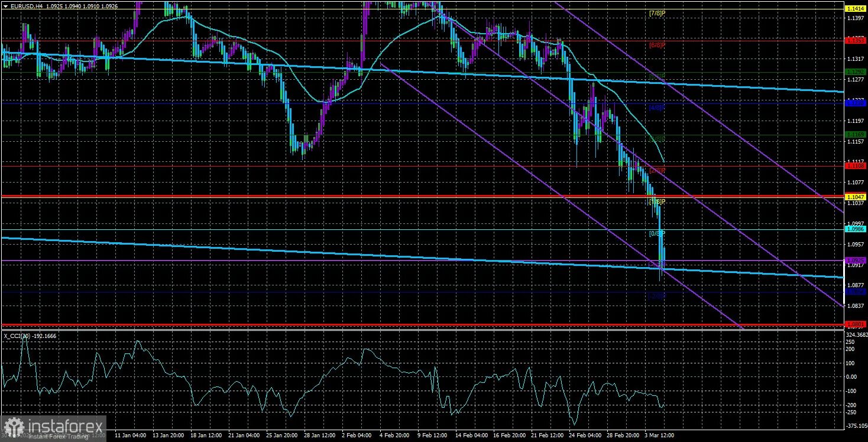The image size is (868, 442).
Task: Click the CCI scale 0.00 value
Action: [852, 376]
